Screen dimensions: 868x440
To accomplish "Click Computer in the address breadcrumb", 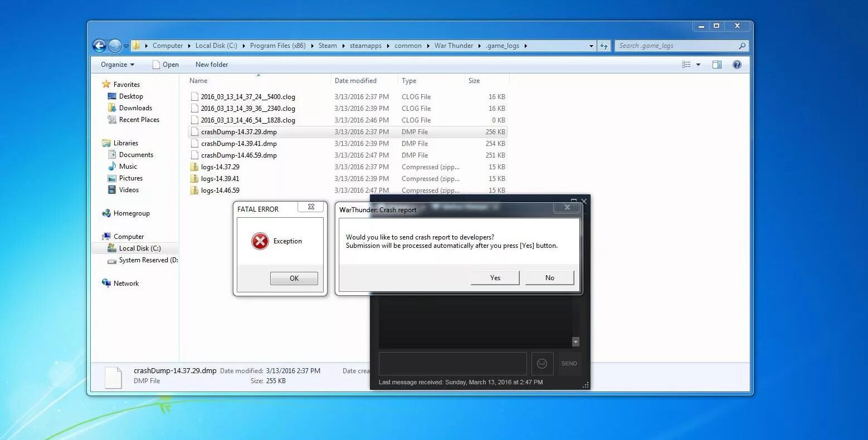I will click(x=168, y=46).
